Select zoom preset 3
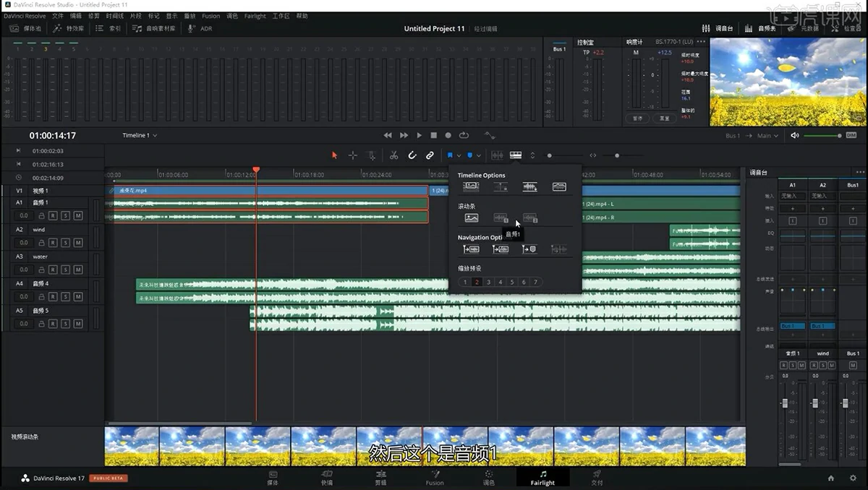The height and width of the screenshot is (490, 868). point(488,282)
